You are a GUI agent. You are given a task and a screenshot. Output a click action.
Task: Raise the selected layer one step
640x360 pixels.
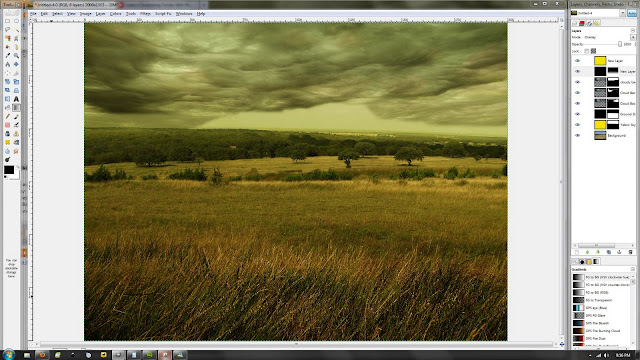tap(587, 252)
